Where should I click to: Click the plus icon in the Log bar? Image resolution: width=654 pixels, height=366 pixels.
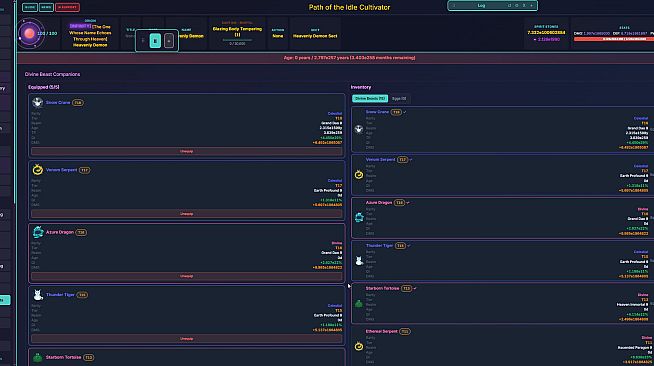[x=531, y=5]
